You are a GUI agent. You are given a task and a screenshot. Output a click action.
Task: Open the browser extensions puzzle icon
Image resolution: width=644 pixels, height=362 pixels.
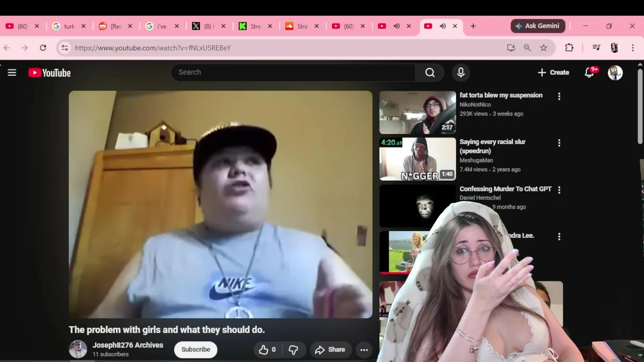[x=569, y=48]
